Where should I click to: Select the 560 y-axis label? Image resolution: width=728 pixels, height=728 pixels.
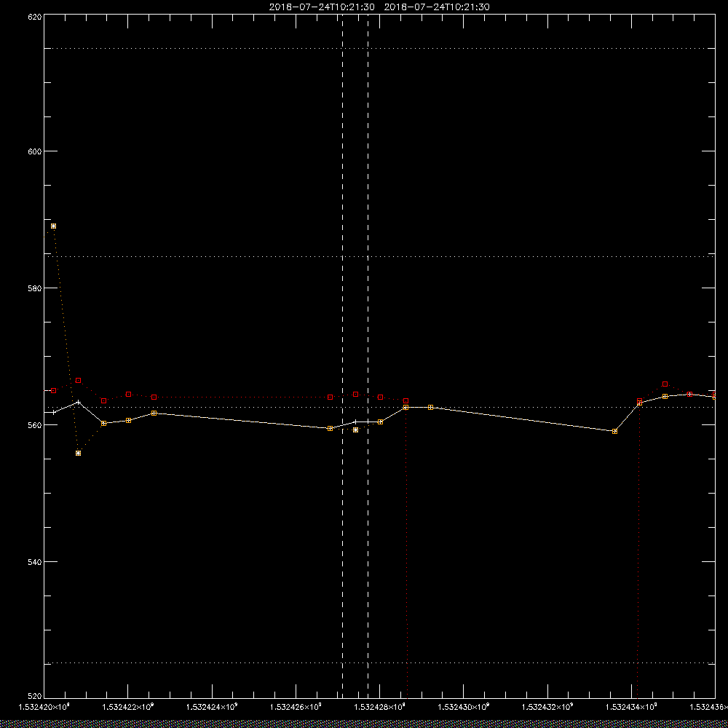(35, 425)
